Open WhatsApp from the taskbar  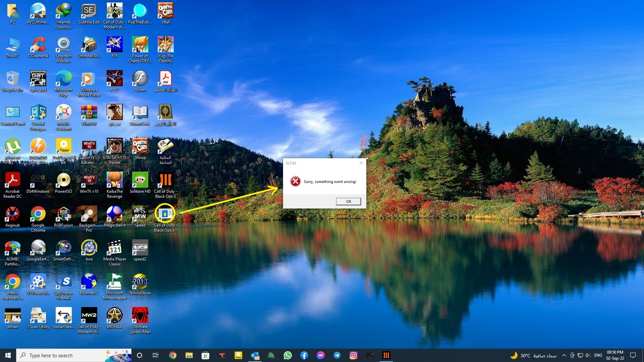[288, 355]
